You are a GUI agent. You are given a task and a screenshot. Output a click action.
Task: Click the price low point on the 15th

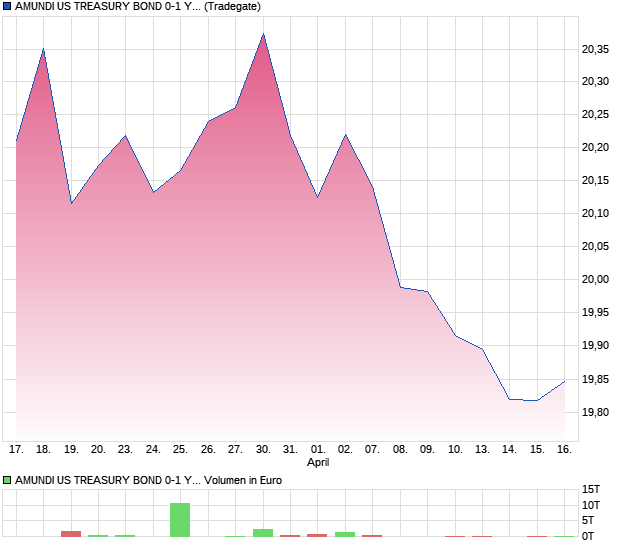coord(537,400)
